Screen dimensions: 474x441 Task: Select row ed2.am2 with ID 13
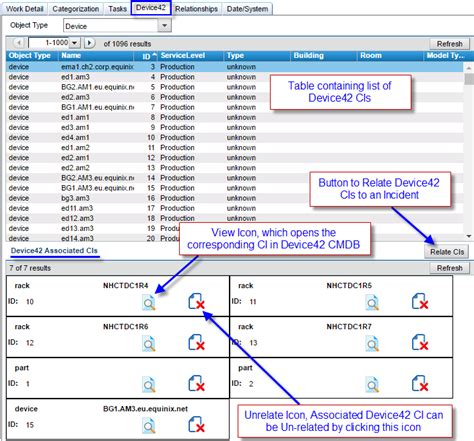point(234,168)
